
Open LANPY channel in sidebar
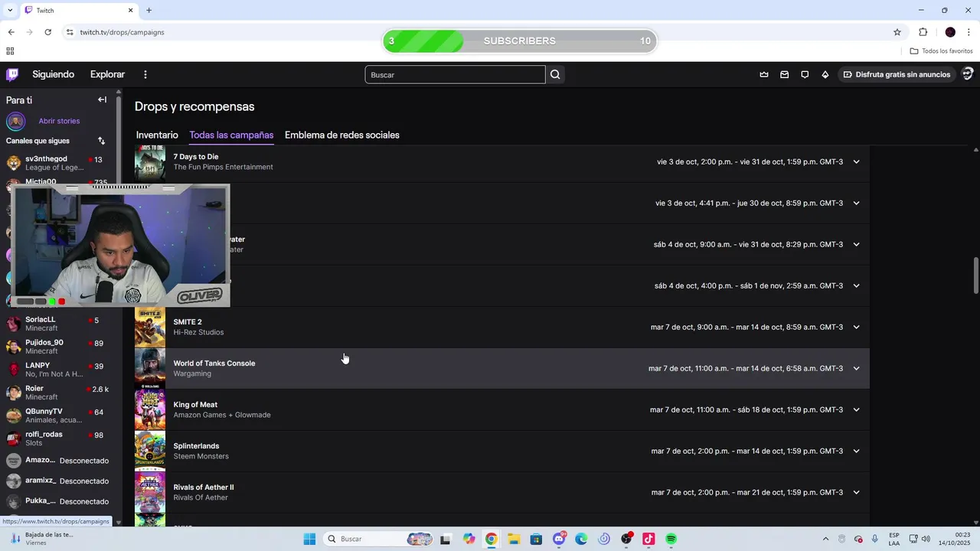59,370
